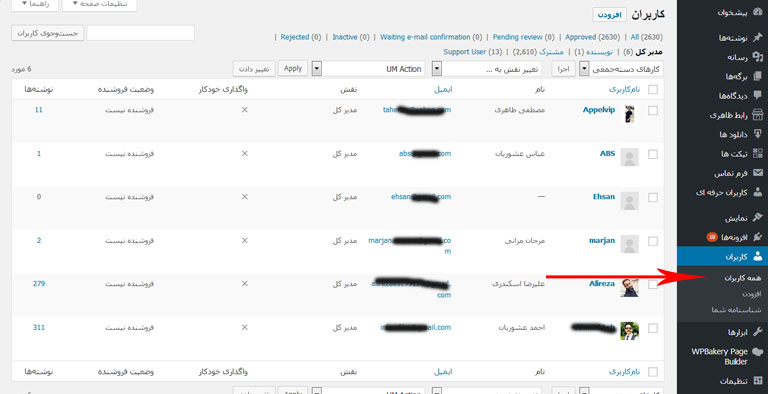Click the plugins update badge showing 10
This screenshot has height=394, width=768.
coord(712,237)
